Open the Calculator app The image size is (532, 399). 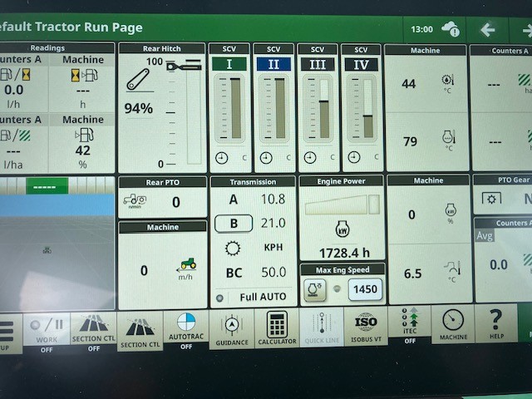tap(276, 327)
